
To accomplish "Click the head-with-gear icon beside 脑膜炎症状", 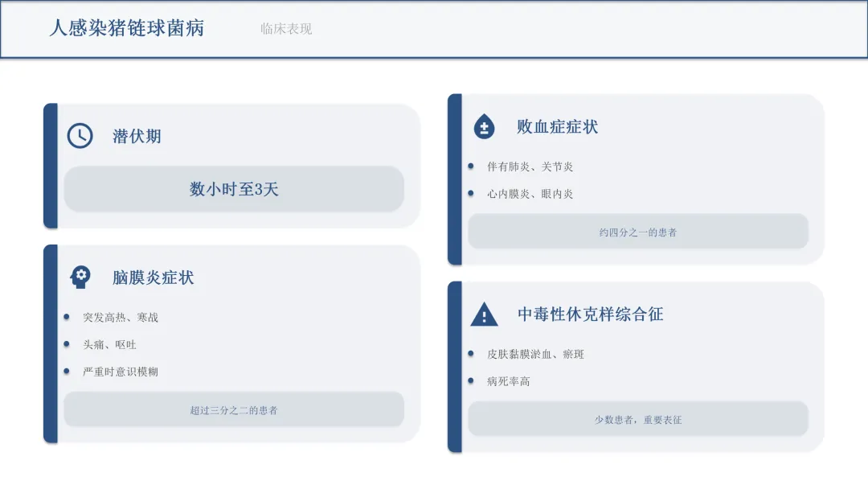I will (80, 277).
